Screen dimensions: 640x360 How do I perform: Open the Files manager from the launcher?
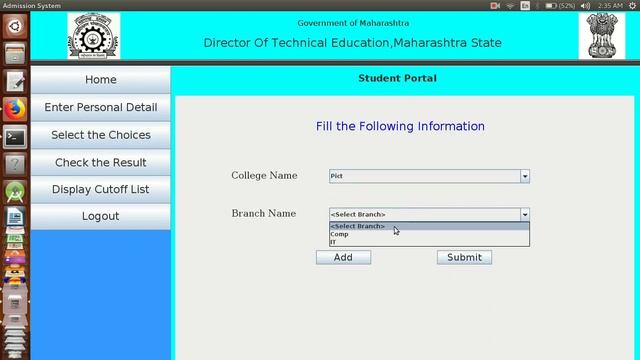click(15, 53)
